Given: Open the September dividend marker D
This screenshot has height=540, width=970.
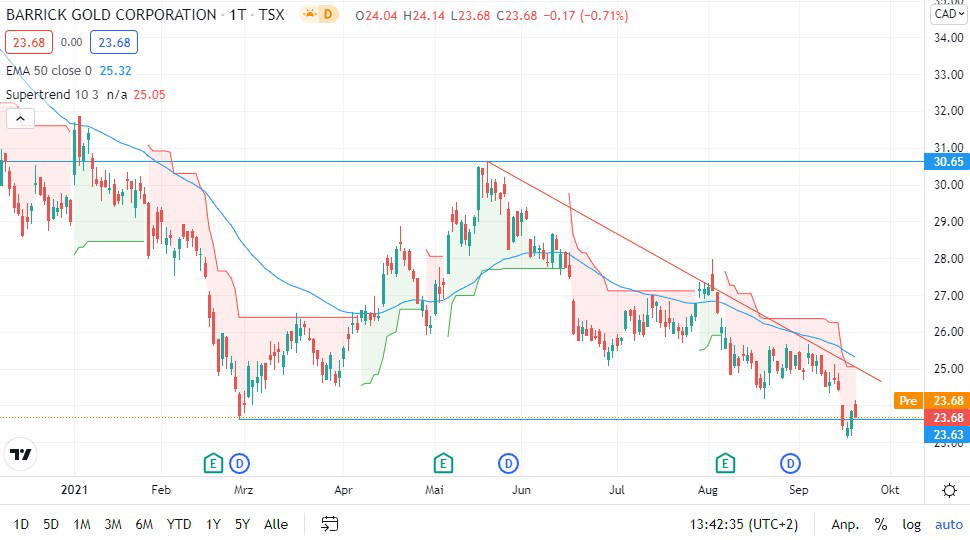Looking at the screenshot, I should 790,463.
